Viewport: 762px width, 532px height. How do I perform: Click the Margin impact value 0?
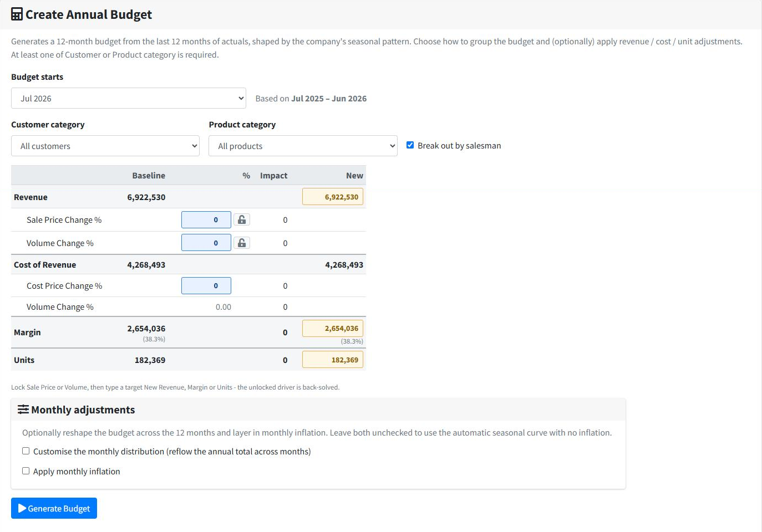click(x=285, y=332)
